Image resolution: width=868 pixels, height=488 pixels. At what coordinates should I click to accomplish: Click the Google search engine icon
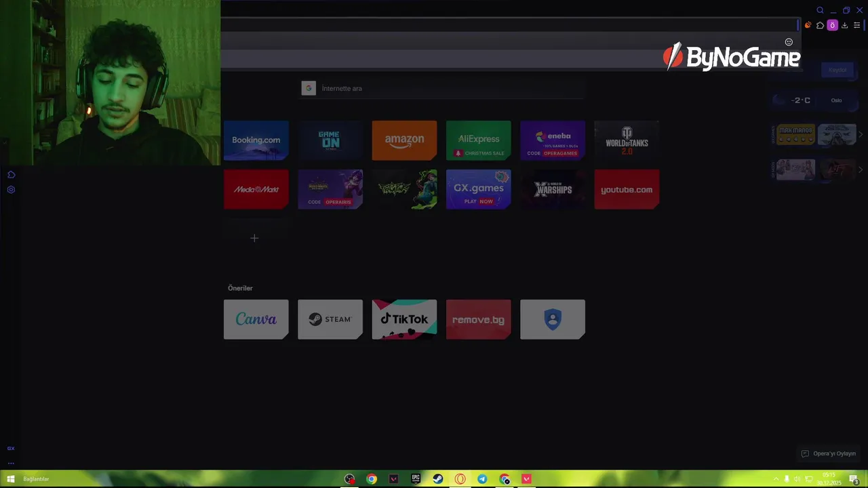coord(309,88)
